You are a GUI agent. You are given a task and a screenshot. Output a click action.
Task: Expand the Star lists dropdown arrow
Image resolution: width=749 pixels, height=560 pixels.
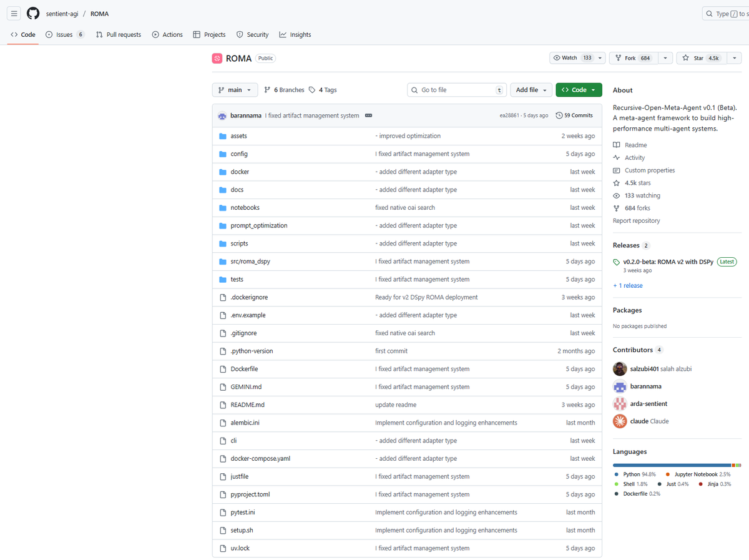[734, 58]
